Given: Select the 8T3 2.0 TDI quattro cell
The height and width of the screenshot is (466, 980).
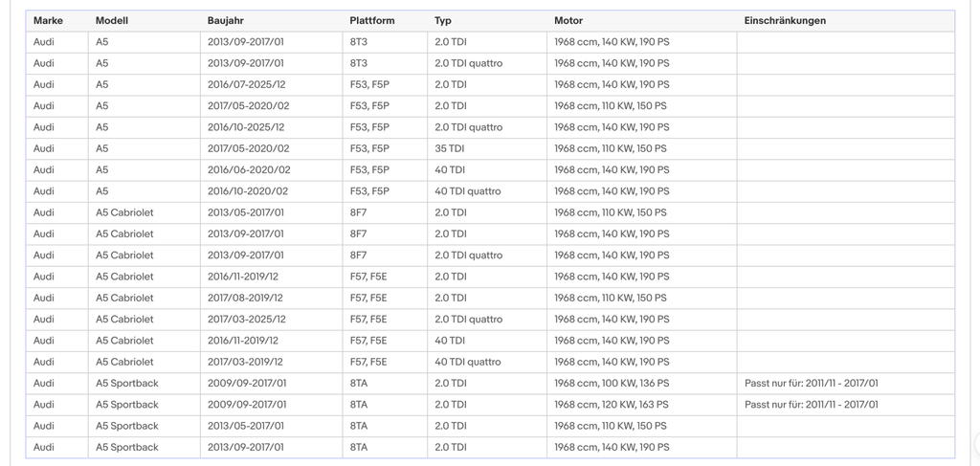Looking at the screenshot, I should click(x=487, y=63).
